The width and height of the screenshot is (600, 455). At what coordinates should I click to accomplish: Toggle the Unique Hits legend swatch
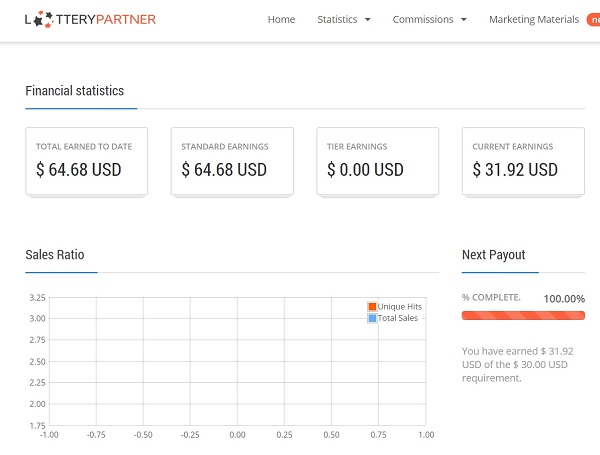(x=372, y=307)
